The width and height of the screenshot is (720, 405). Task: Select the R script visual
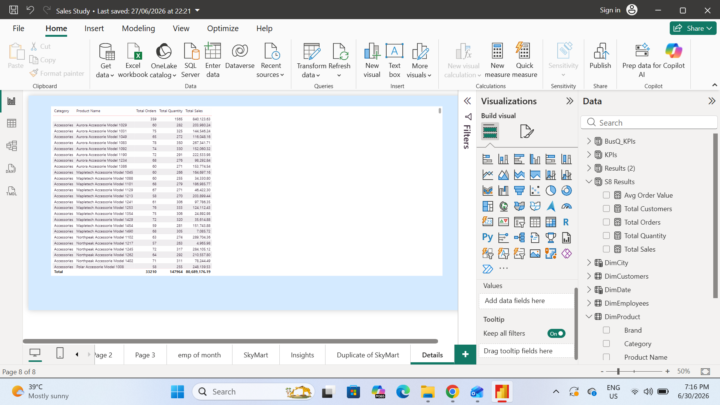(x=566, y=222)
